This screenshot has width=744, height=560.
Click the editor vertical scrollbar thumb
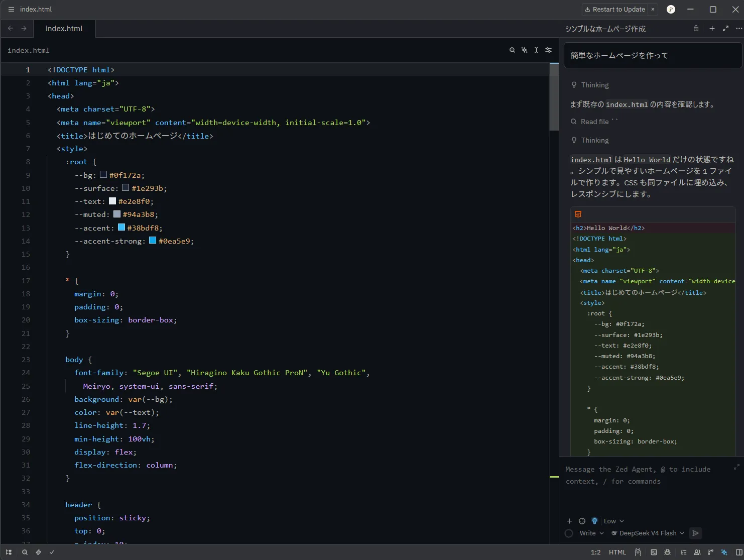554,96
